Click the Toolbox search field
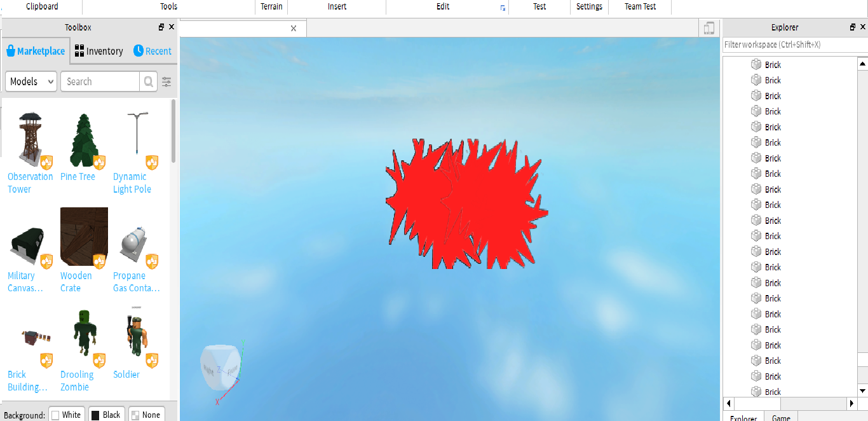This screenshot has width=868, height=421. 100,81
